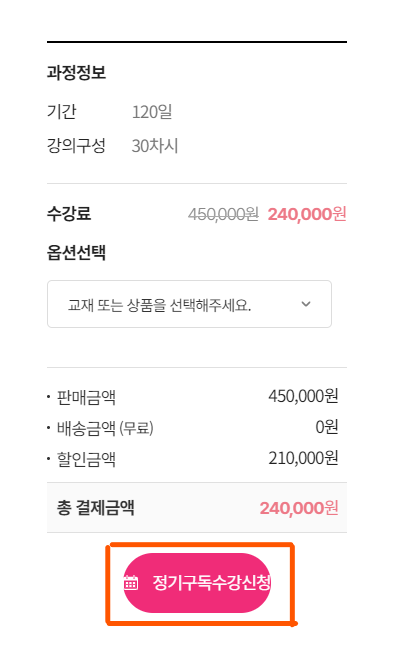Click the 0원 shipping amount
Screen dimensions: 405x647
pyautogui.click(x=327, y=427)
